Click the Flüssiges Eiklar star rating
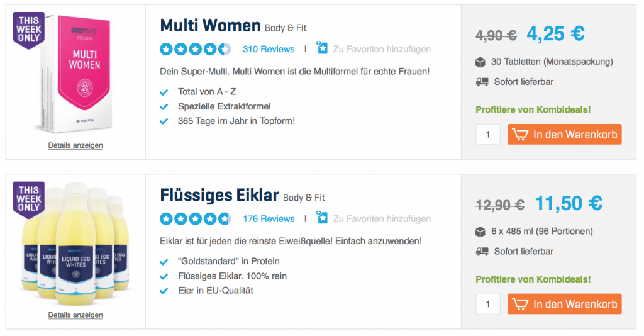The image size is (644, 336). 195,219
